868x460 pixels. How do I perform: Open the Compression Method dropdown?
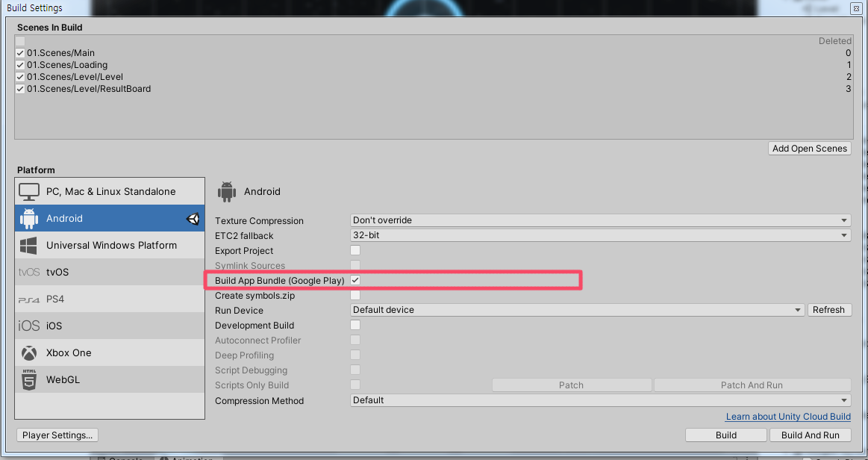(x=601, y=400)
